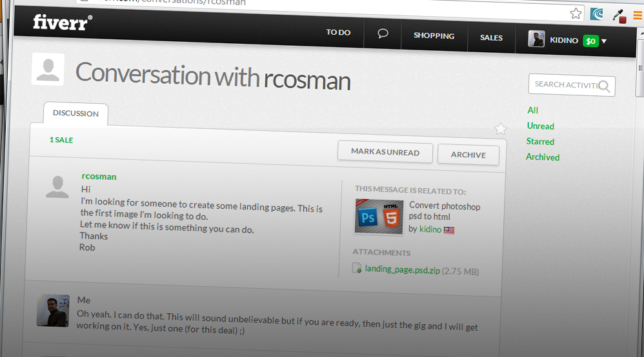Star this conversation
This screenshot has width=644, height=357.
click(500, 129)
